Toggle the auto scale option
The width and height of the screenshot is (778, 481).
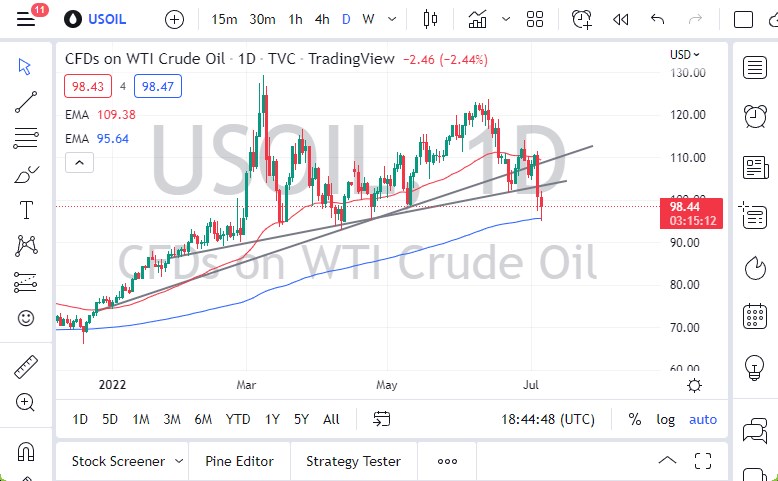point(703,419)
